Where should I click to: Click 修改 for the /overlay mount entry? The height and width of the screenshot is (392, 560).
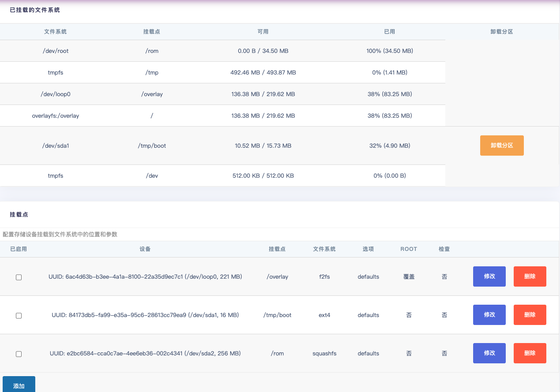coord(489,276)
